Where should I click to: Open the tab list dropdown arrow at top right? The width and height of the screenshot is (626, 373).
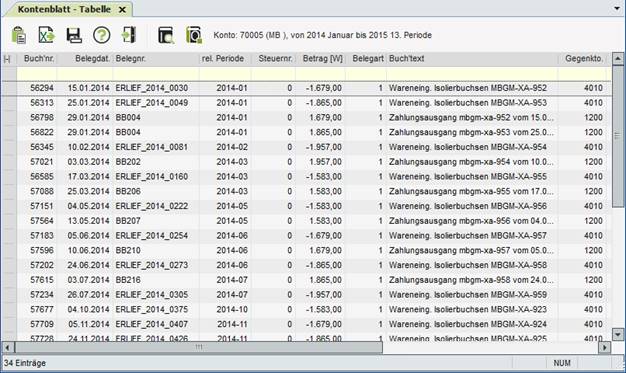(x=617, y=8)
